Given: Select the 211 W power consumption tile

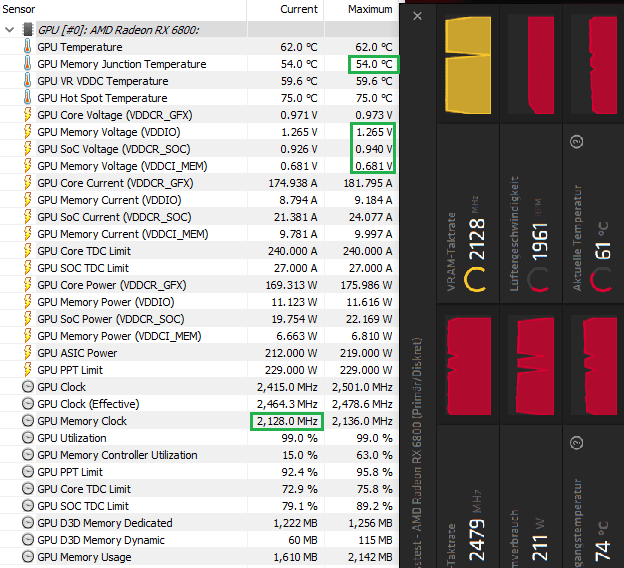Looking at the screenshot, I should [x=530, y=496].
